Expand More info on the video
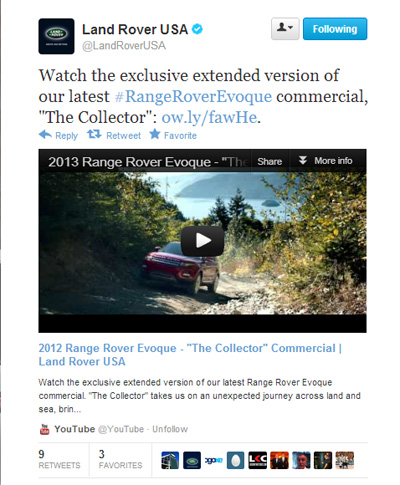This screenshot has height=485, width=400. click(x=325, y=161)
